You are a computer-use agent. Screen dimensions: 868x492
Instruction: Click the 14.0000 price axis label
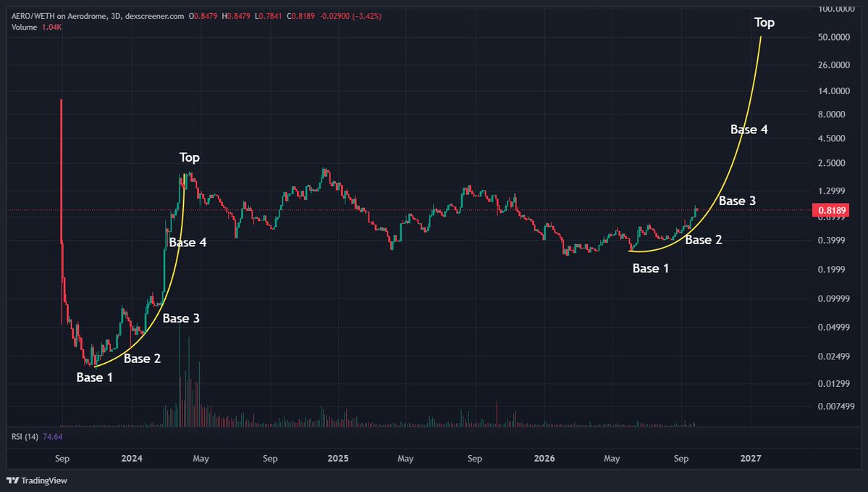pyautogui.click(x=834, y=91)
